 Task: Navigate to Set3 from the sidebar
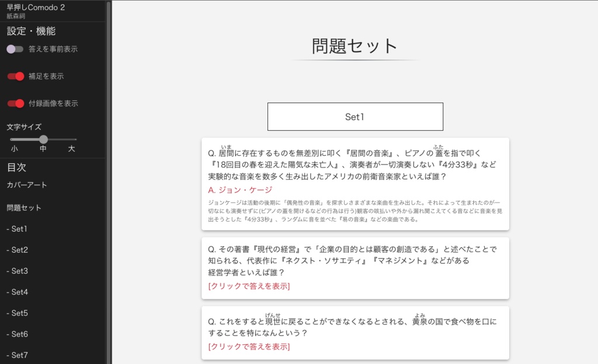[18, 271]
